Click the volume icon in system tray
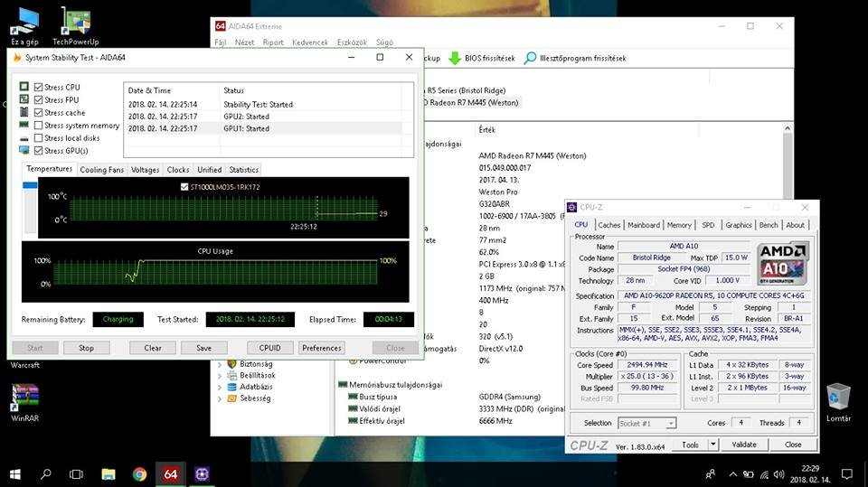Screen dimensions: 868x487 tap(779, 474)
